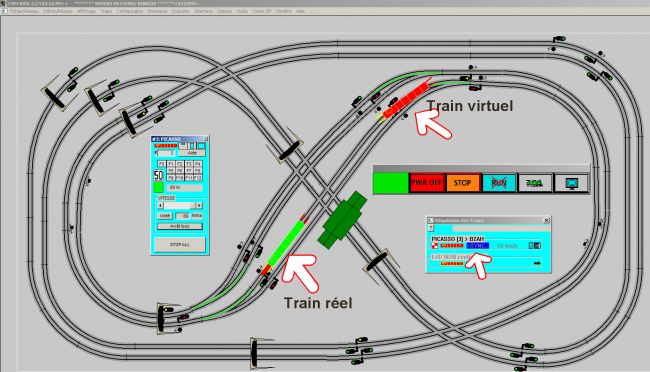Click the orange STOP button
The height and width of the screenshot is (372, 650).
point(463,183)
